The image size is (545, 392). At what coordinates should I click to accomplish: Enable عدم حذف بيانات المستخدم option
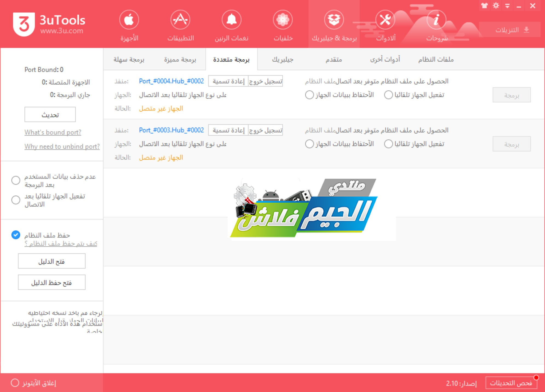pyautogui.click(x=16, y=180)
